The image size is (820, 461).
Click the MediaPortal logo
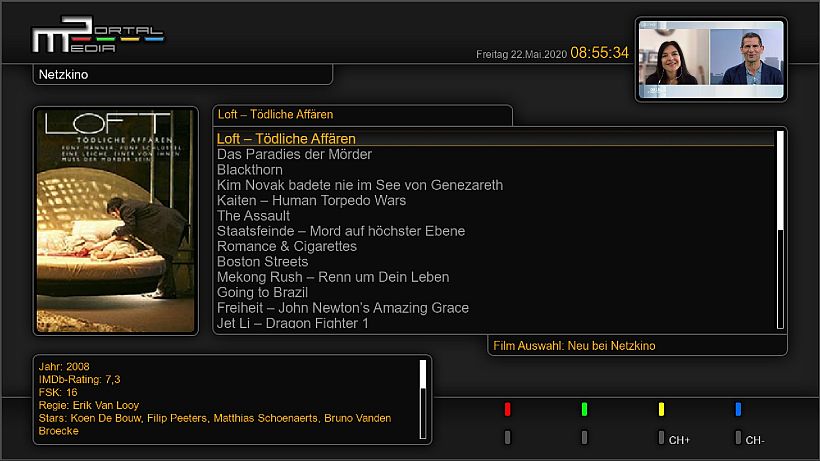coord(95,35)
